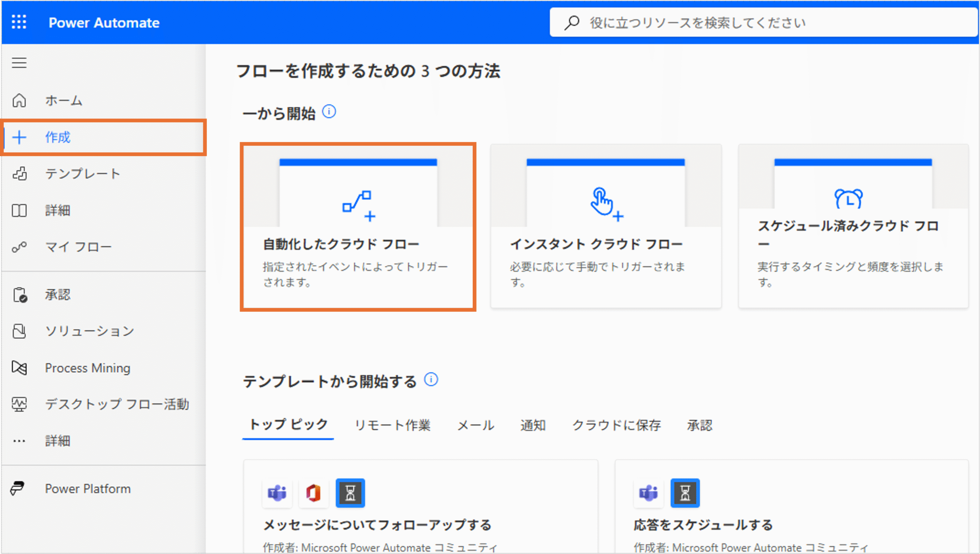The image size is (980, 554).
Task: Expand the three-dots 詳細 more menu
Action: 19,441
